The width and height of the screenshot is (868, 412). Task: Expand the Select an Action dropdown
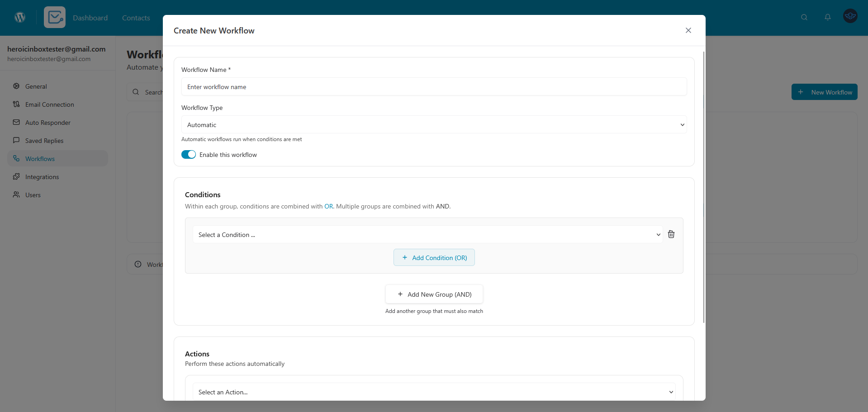(x=434, y=392)
